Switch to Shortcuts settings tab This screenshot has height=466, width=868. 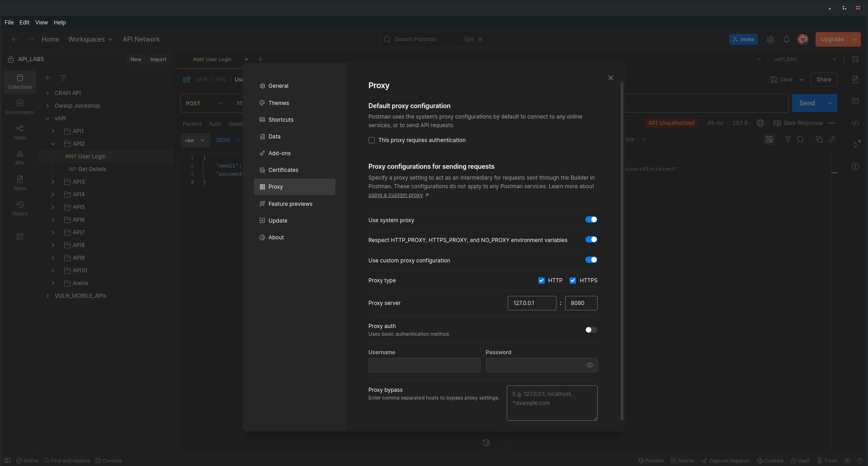pyautogui.click(x=295, y=120)
